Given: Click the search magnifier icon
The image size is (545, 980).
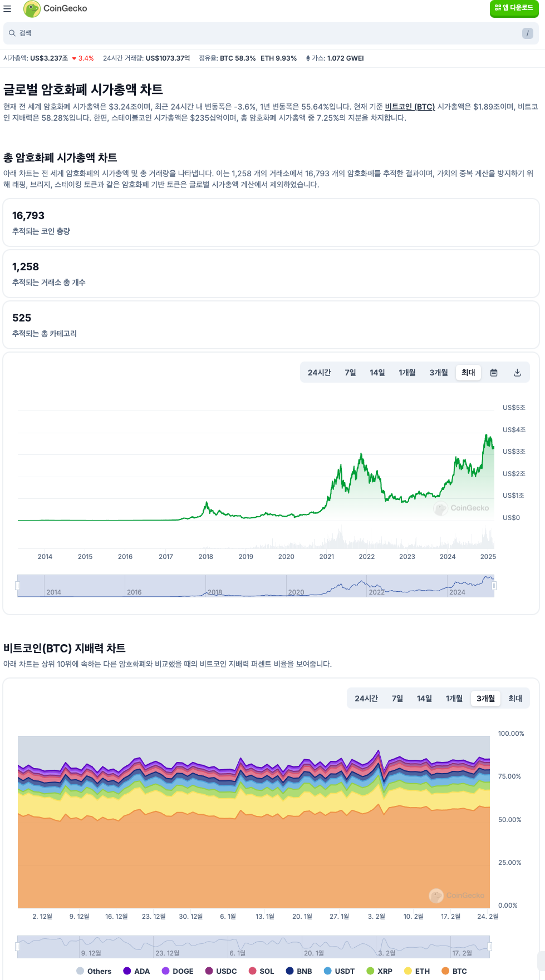Looking at the screenshot, I should tap(12, 33).
